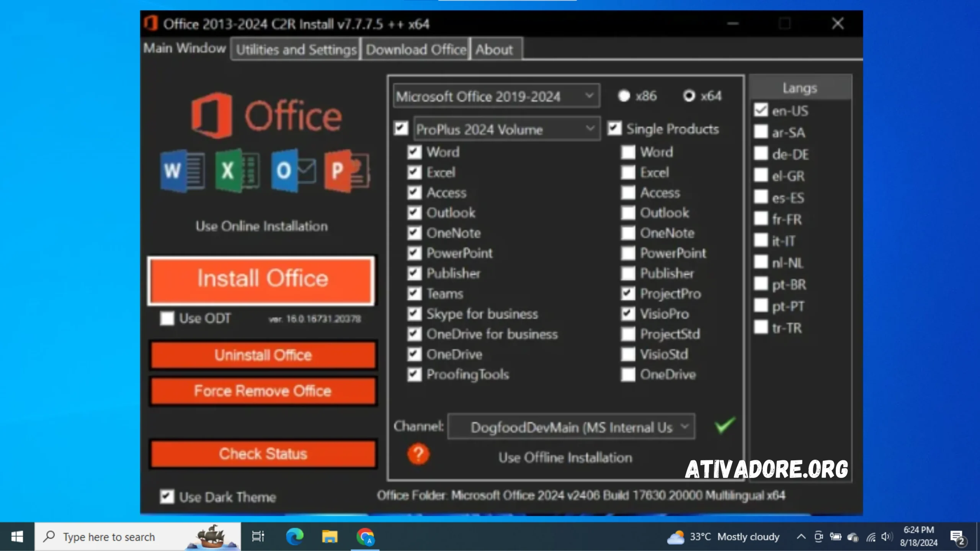Click the orange question mark help icon
Viewport: 980px width, 551px height.
(418, 454)
